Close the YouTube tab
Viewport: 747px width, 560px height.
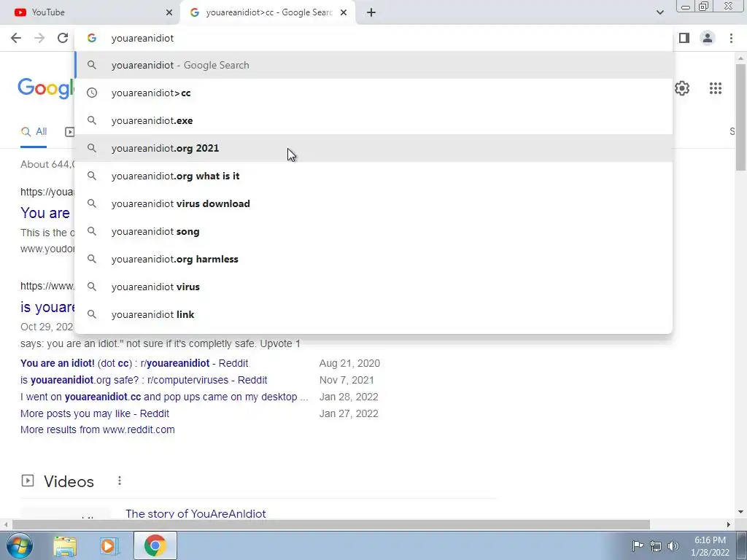point(169,12)
